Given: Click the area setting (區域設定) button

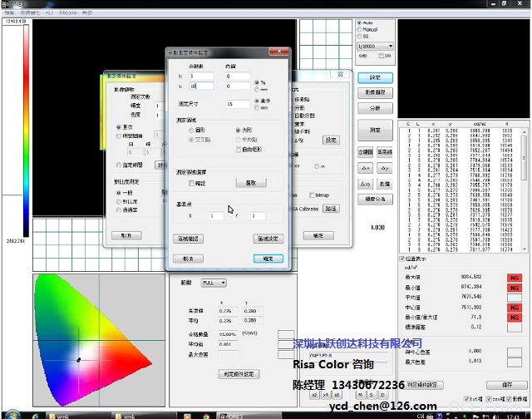Looking at the screenshot, I should [x=268, y=239].
